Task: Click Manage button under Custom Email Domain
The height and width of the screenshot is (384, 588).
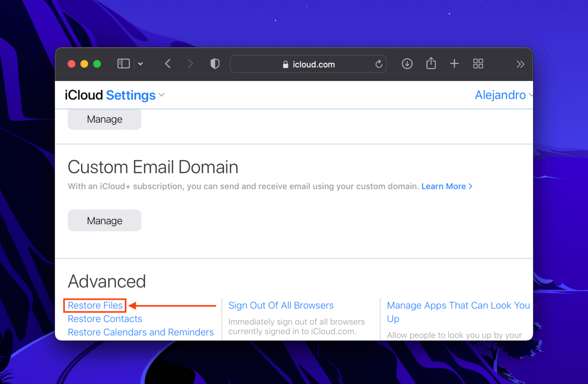Action: click(x=104, y=221)
